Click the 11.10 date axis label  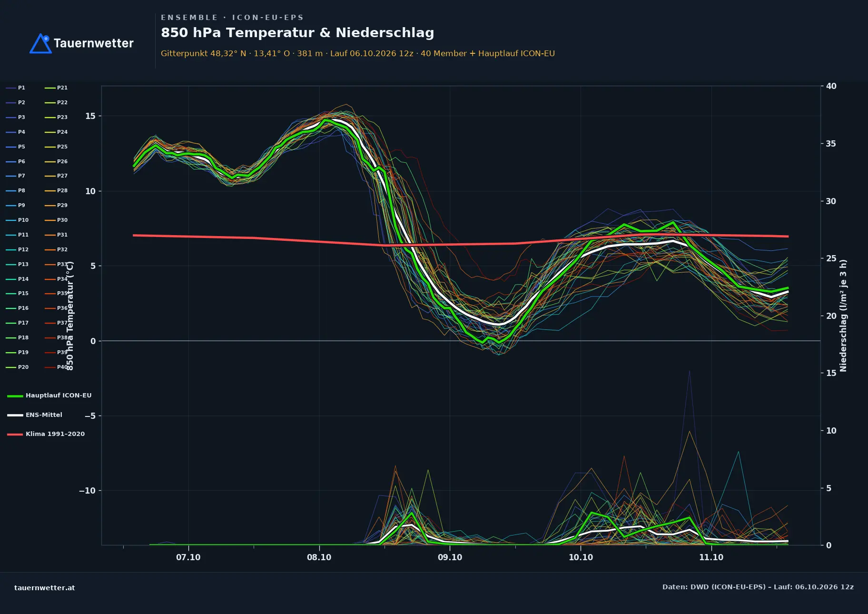click(711, 557)
